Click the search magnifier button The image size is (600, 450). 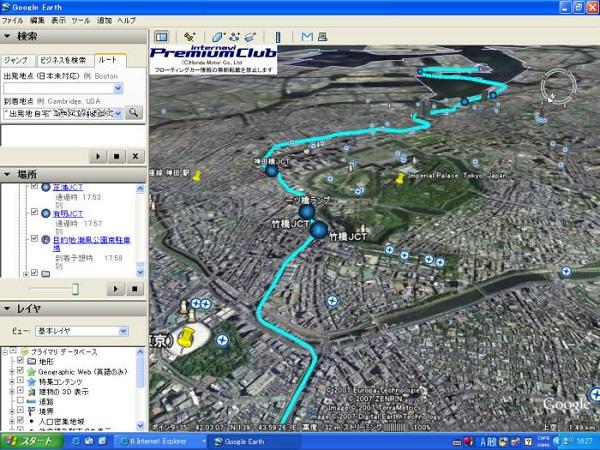pyautogui.click(x=134, y=113)
